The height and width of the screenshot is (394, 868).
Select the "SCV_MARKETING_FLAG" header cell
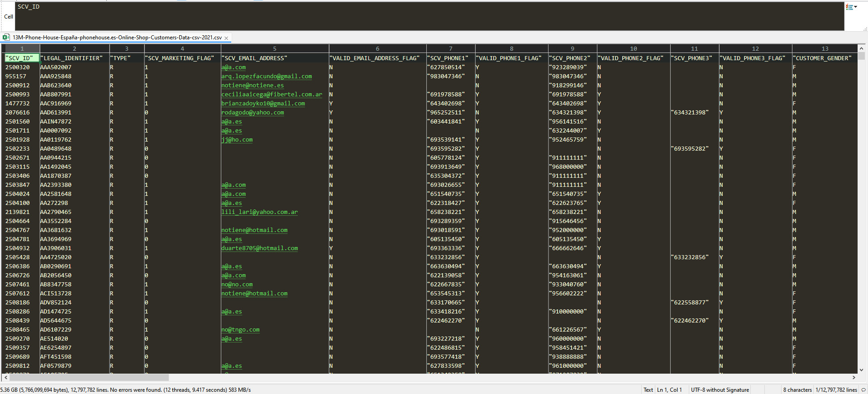(182, 58)
